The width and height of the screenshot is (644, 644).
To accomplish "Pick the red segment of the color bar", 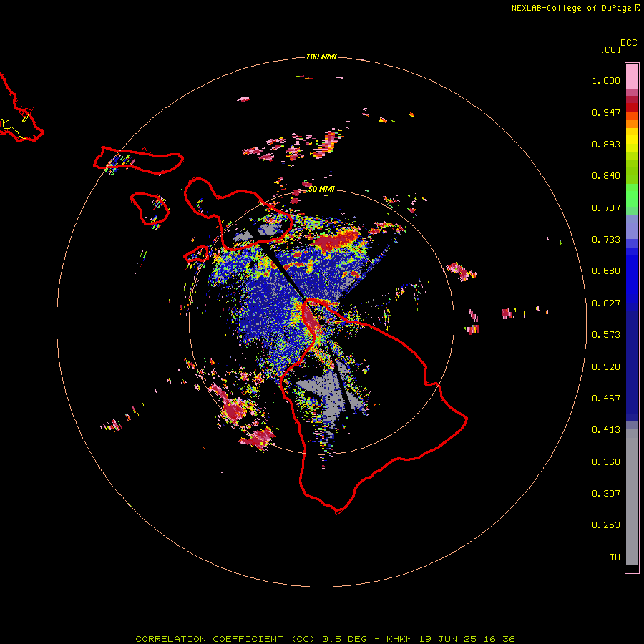I will click(x=632, y=107).
